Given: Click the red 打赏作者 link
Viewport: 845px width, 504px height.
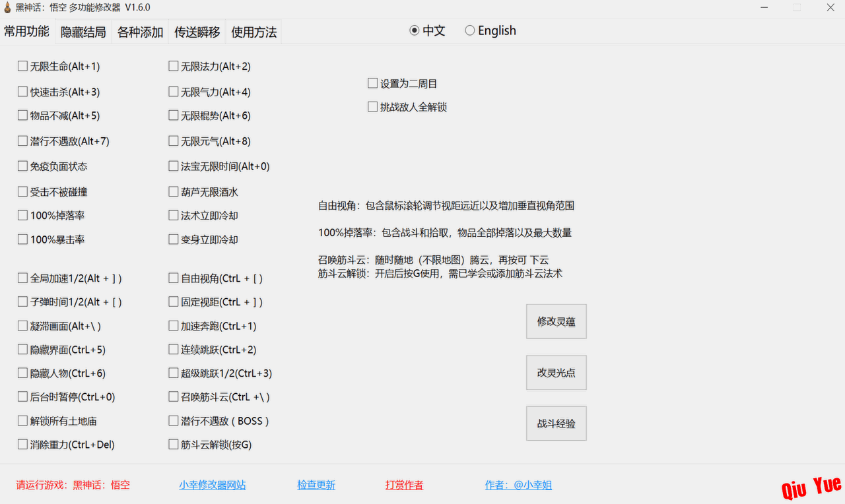Looking at the screenshot, I should coord(405,485).
